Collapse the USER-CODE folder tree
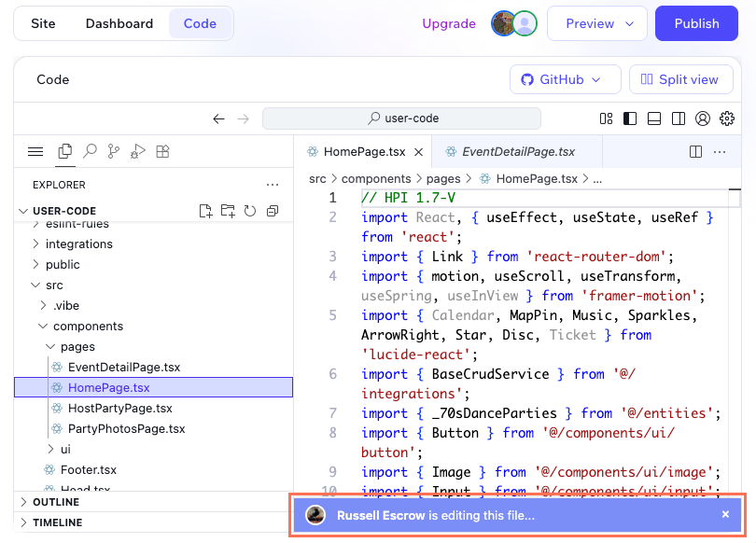Viewport: 756px width, 543px height. point(23,211)
